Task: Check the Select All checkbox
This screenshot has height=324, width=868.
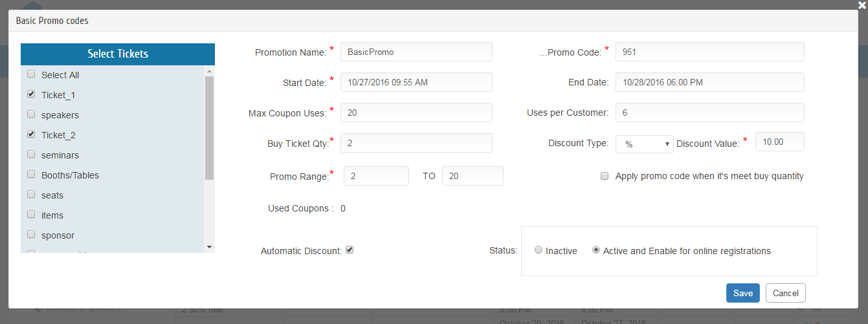Action: (x=31, y=74)
